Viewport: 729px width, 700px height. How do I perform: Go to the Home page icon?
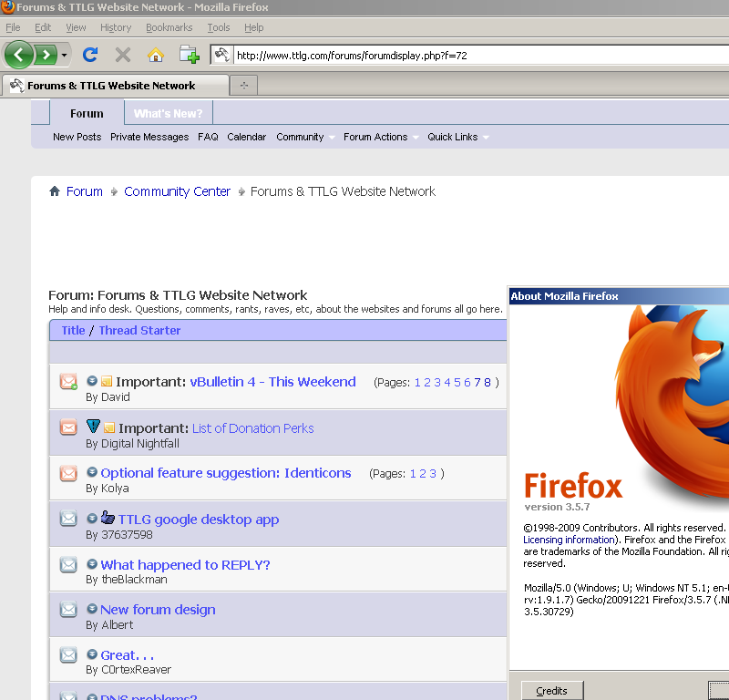click(155, 55)
